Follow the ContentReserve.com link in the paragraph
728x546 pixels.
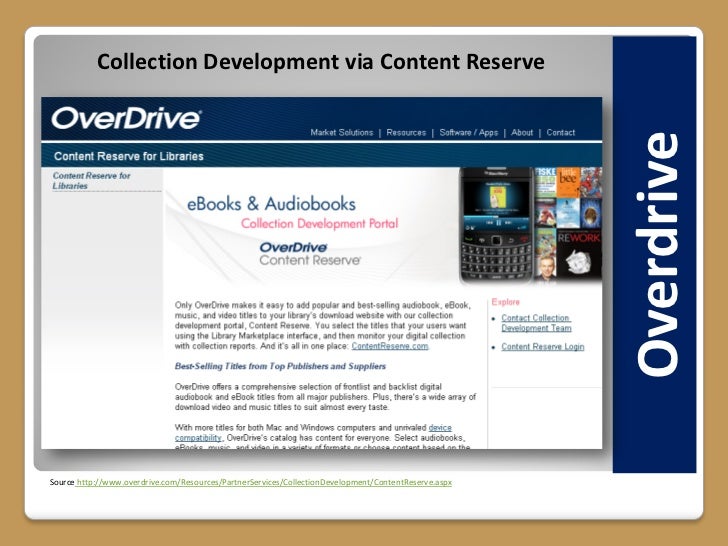pos(390,346)
